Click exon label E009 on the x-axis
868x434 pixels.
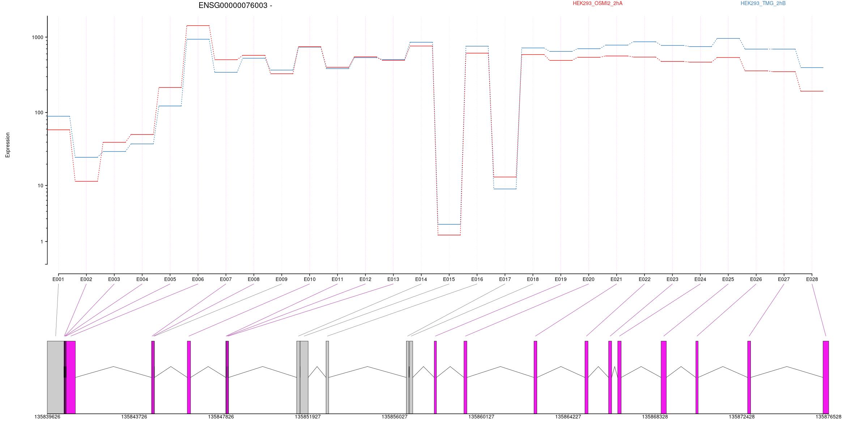click(281, 279)
